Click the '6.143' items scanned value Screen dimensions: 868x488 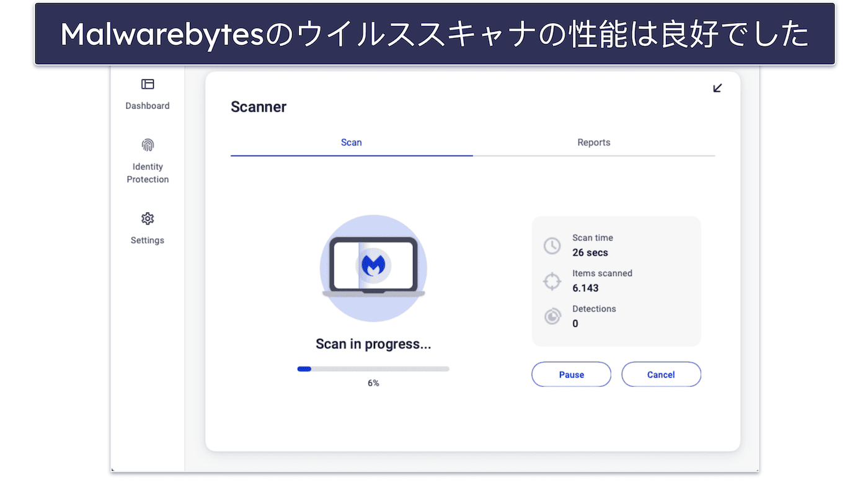pos(585,288)
